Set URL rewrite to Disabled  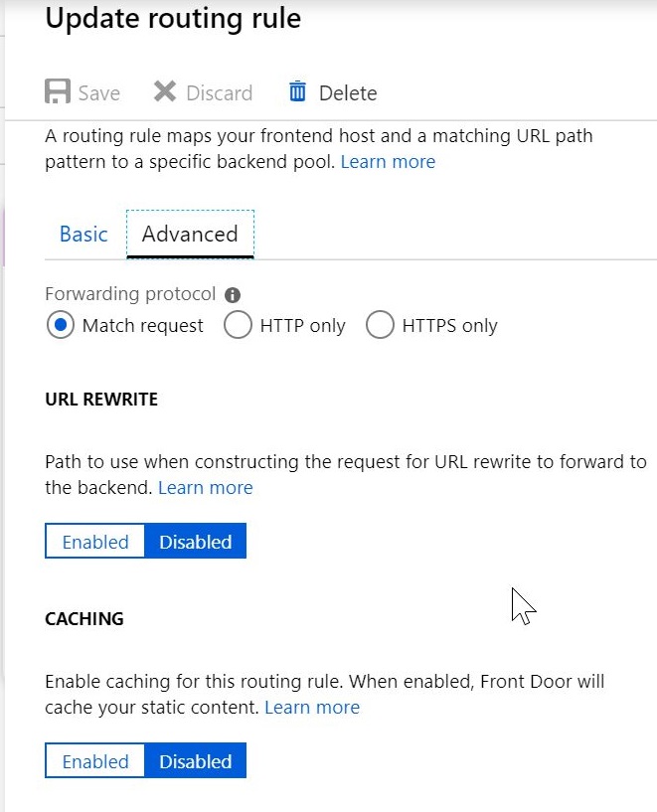point(196,541)
